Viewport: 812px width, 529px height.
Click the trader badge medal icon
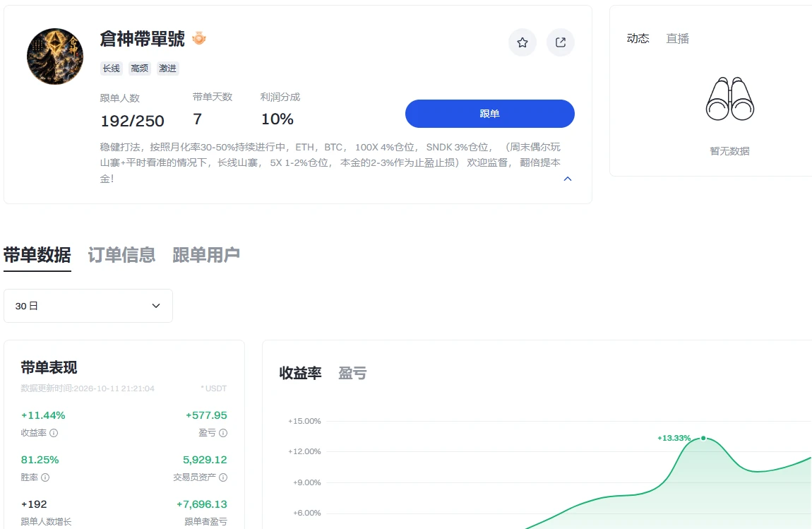pos(199,38)
